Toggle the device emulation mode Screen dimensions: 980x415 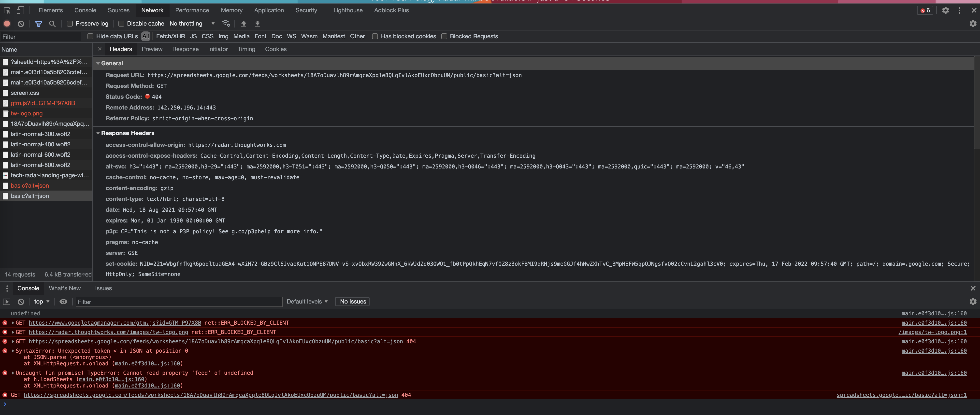coord(20,10)
